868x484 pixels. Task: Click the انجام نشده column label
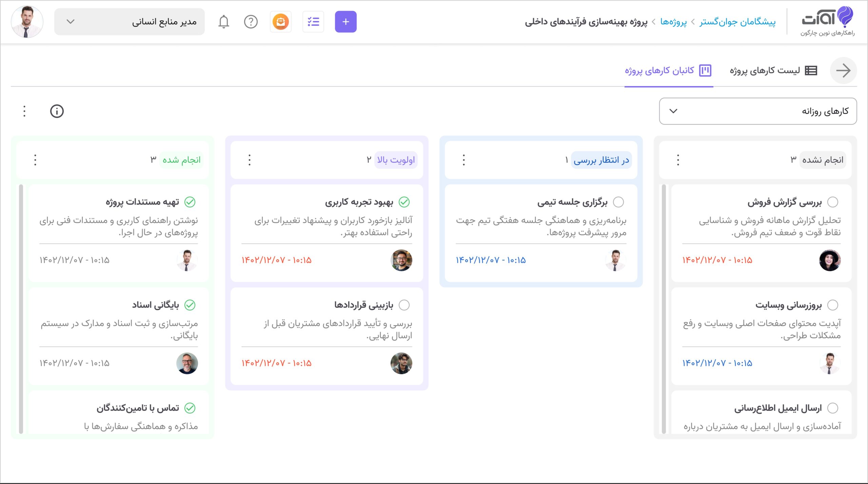[823, 160]
